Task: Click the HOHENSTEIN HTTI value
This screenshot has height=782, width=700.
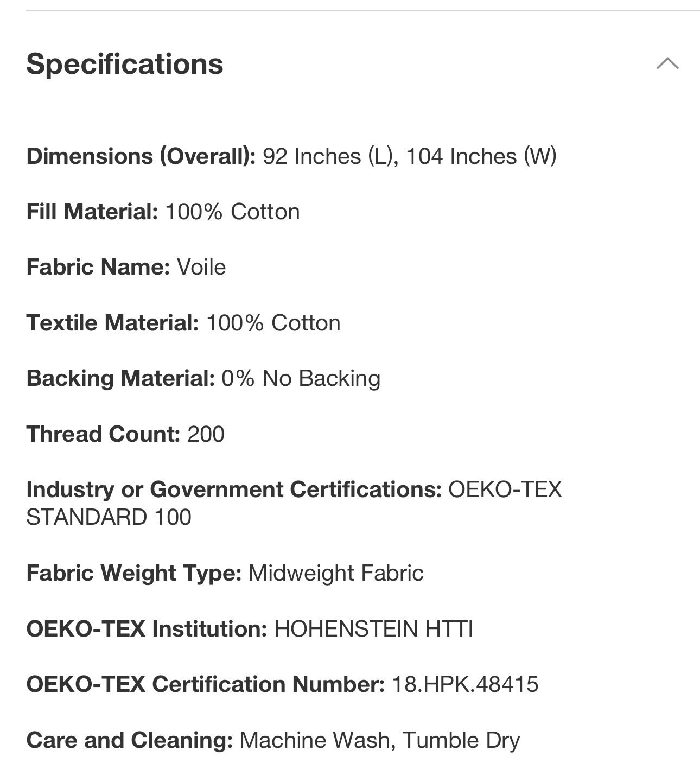Action: pyautogui.click(x=373, y=629)
